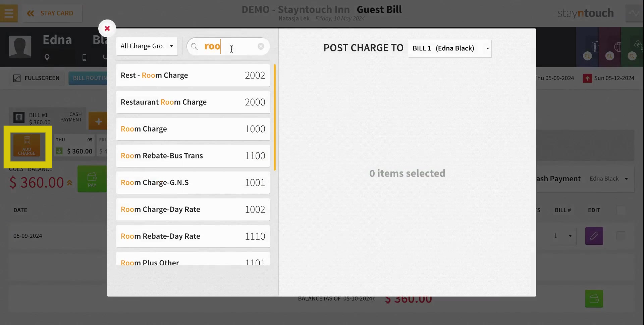The height and width of the screenshot is (325, 644).
Task: Click the location pin icon
Action: pos(47,57)
